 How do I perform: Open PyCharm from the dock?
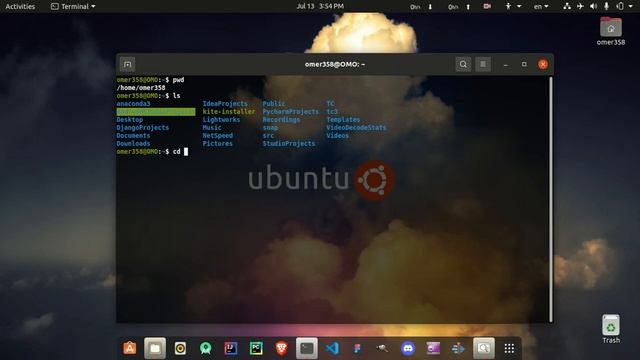[256, 348]
